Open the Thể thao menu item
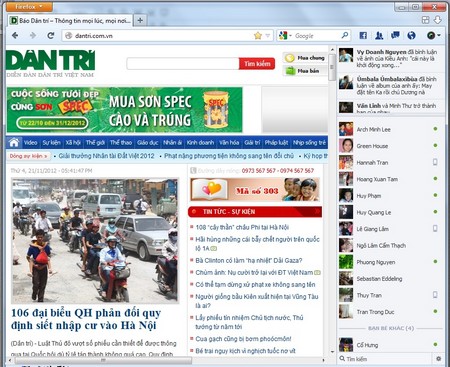The height and width of the screenshot is (367, 450). coord(121,143)
